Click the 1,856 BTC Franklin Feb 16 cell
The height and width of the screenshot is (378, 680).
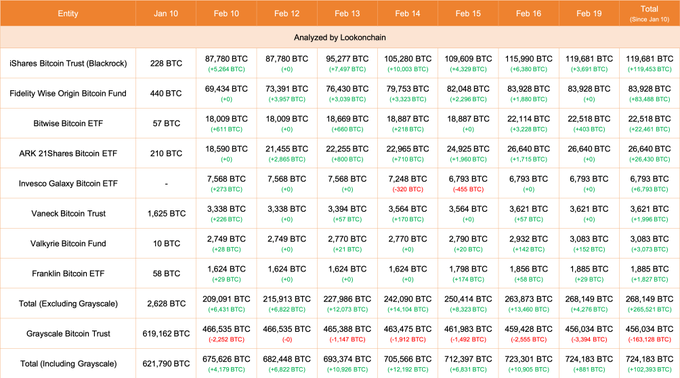tap(529, 274)
